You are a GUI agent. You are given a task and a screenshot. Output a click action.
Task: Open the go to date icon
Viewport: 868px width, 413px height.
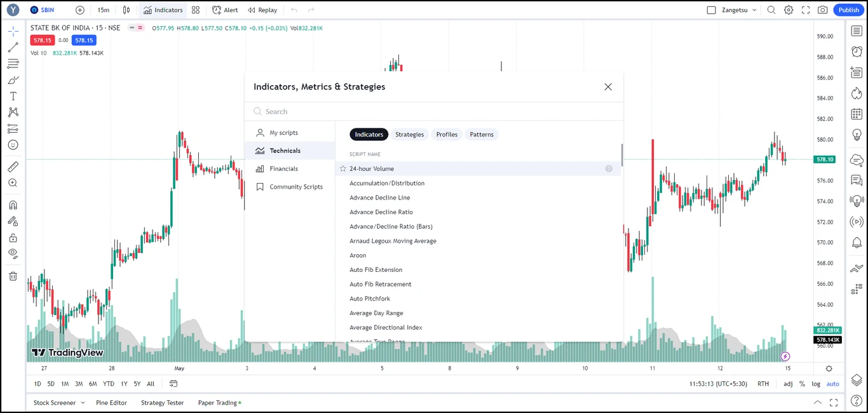tap(173, 384)
